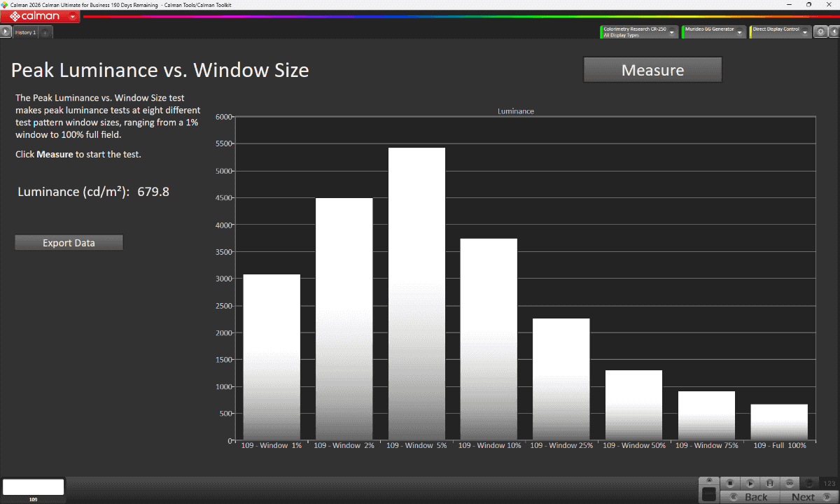This screenshot has width=840, height=504.
Task: Click the 109 - Window 25% luminance bar
Action: click(x=561, y=379)
